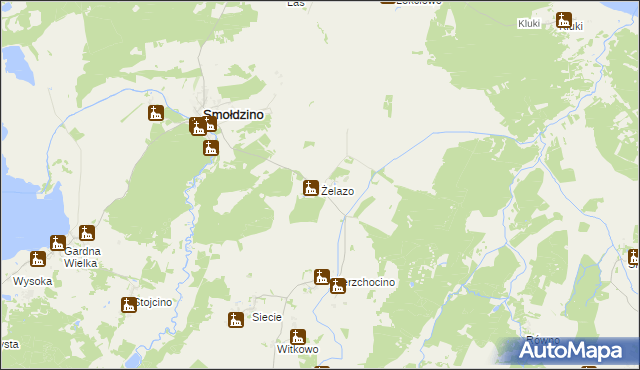The image size is (640, 370).
Task: Click Kluki label left of church icon
Action: 529,24
